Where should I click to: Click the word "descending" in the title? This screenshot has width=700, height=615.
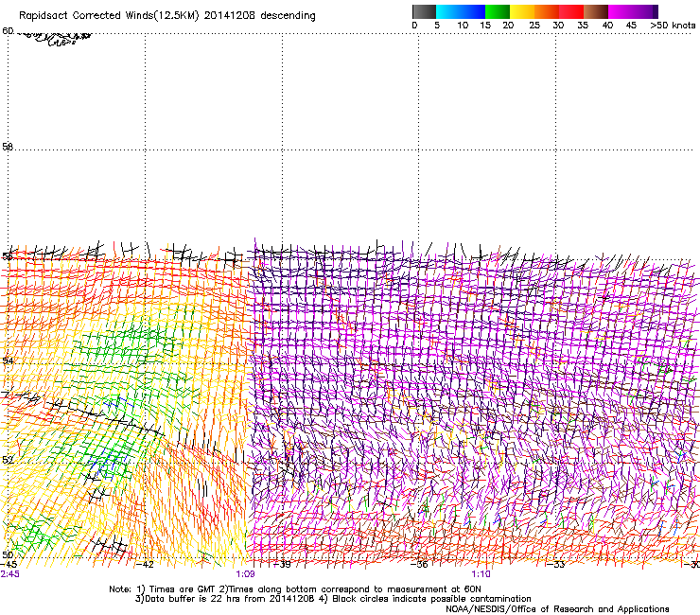click(x=288, y=16)
